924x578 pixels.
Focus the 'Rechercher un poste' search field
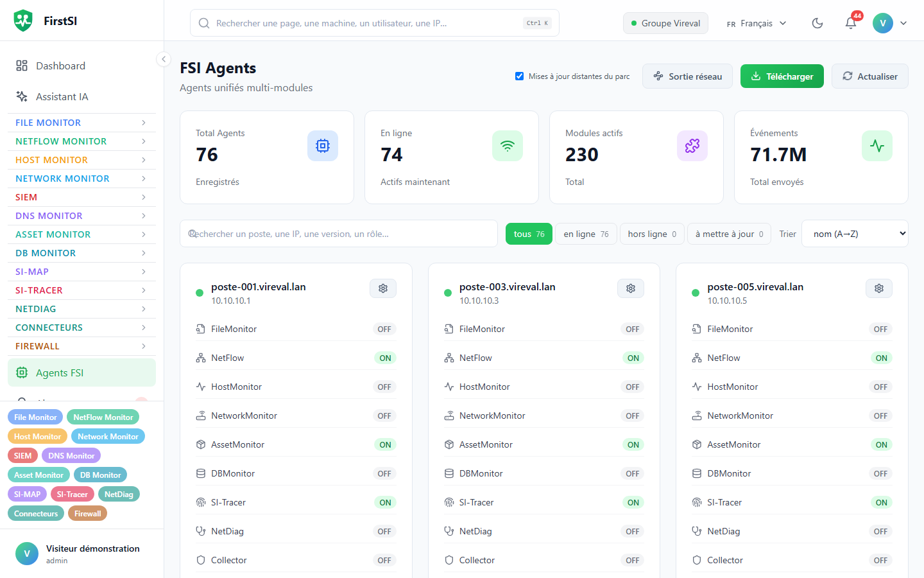point(339,234)
